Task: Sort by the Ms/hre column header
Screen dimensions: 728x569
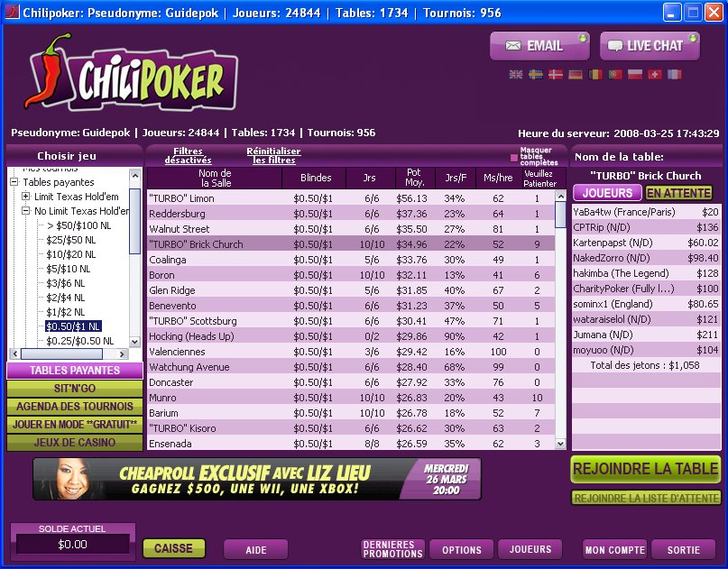Action: 498,178
